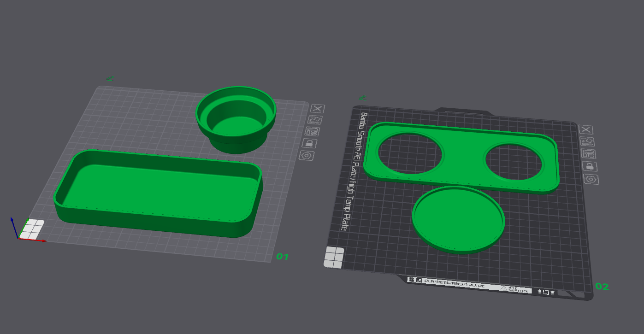The width and height of the screenshot is (644, 334).
Task: Select the round cup on plate 01
Action: pyautogui.click(x=236, y=120)
